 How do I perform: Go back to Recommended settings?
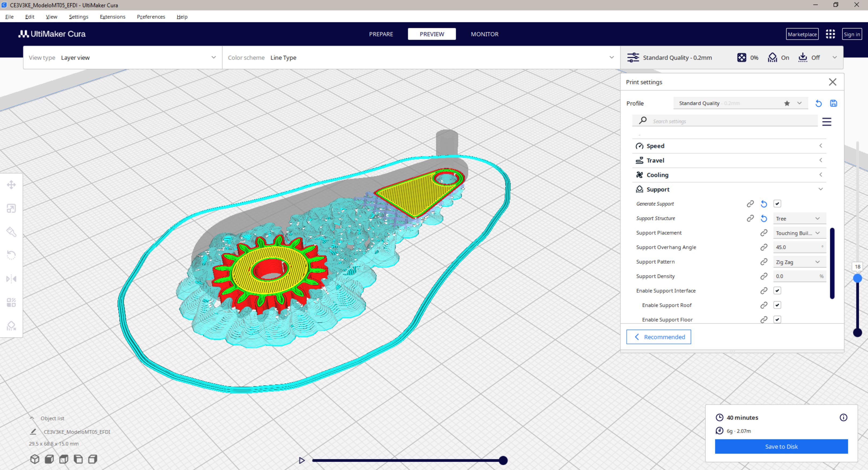[658, 337]
